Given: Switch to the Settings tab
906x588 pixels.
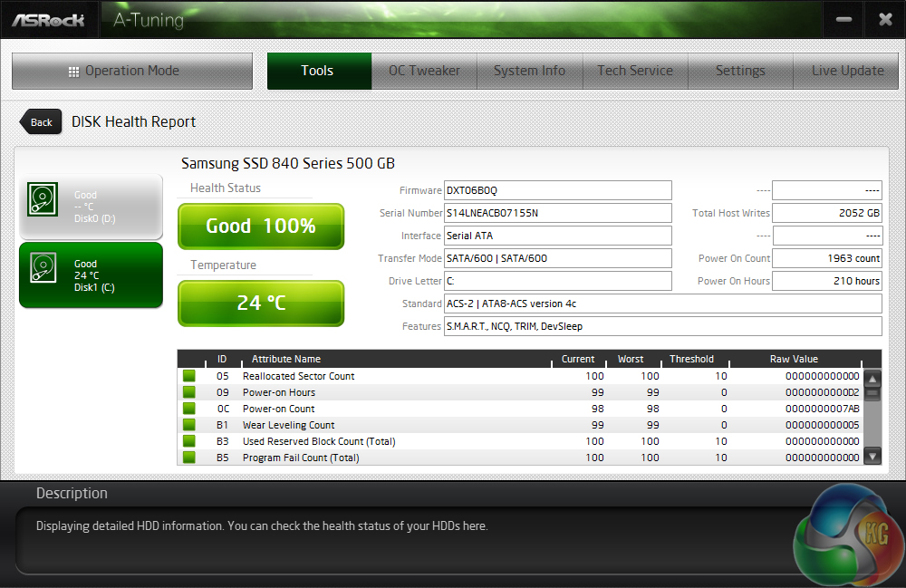Looking at the screenshot, I should coord(740,71).
